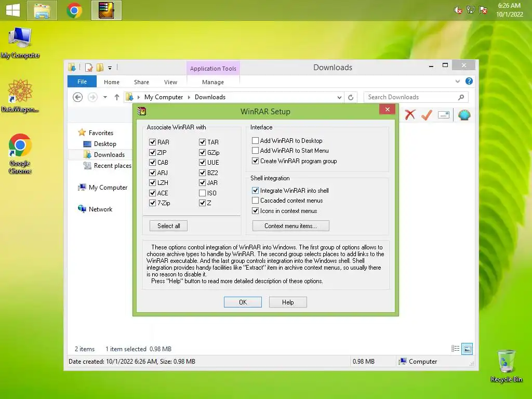Viewport: 532px width, 399px height.
Task: Open the Action Center flag tray icon
Action: (483, 10)
